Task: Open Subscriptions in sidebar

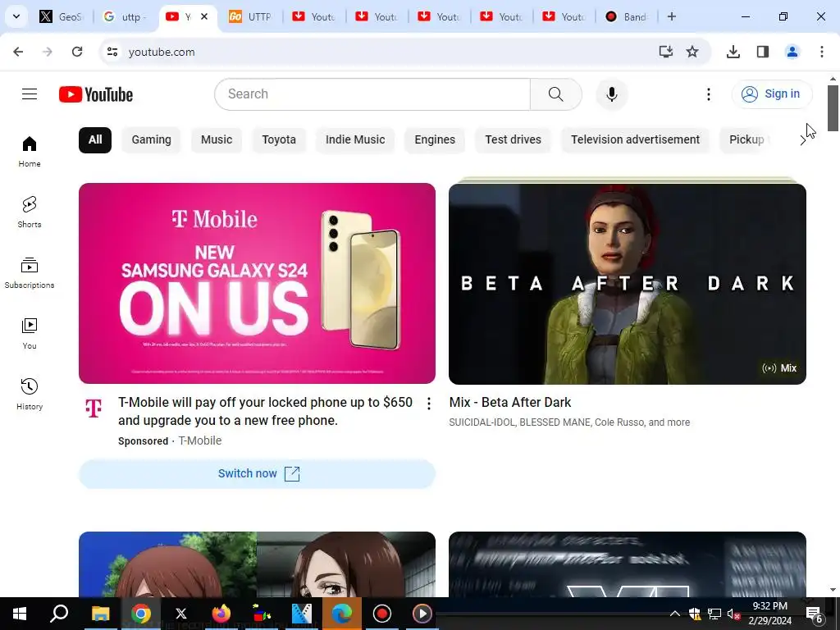Action: 30,272
